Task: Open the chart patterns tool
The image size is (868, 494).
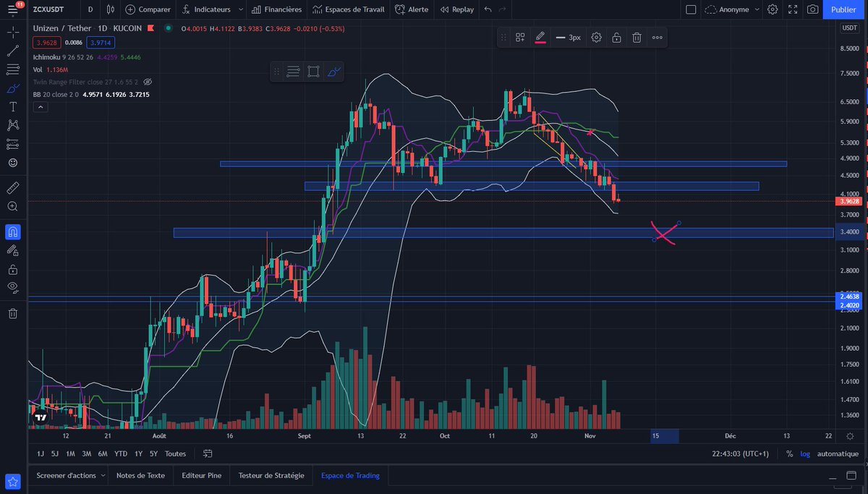Action: pos(13,125)
